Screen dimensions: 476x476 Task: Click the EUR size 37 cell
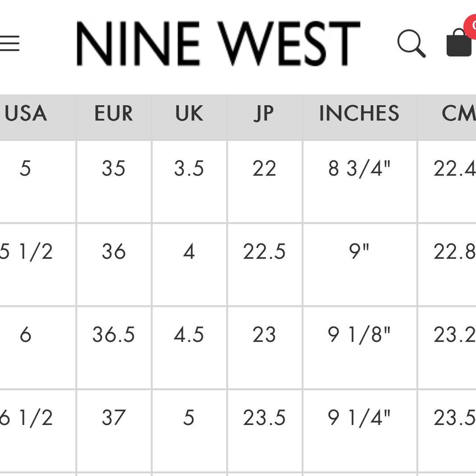(113, 418)
